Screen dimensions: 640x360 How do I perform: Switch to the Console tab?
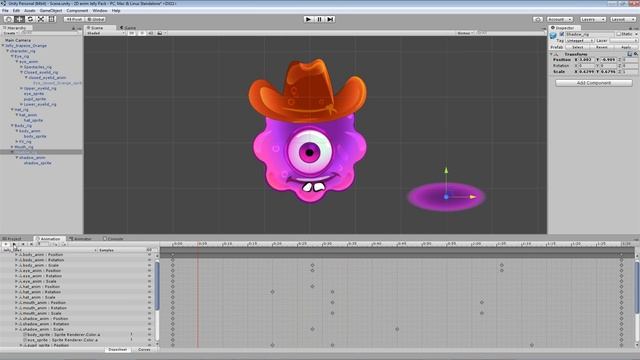click(x=113, y=239)
